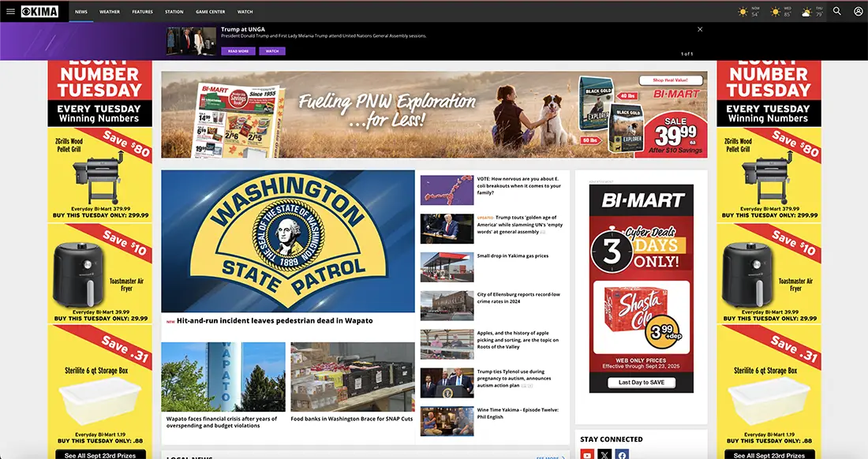The width and height of the screenshot is (868, 459).
Task: Open Small drop in Yakima gas prices
Action: pyautogui.click(x=513, y=256)
